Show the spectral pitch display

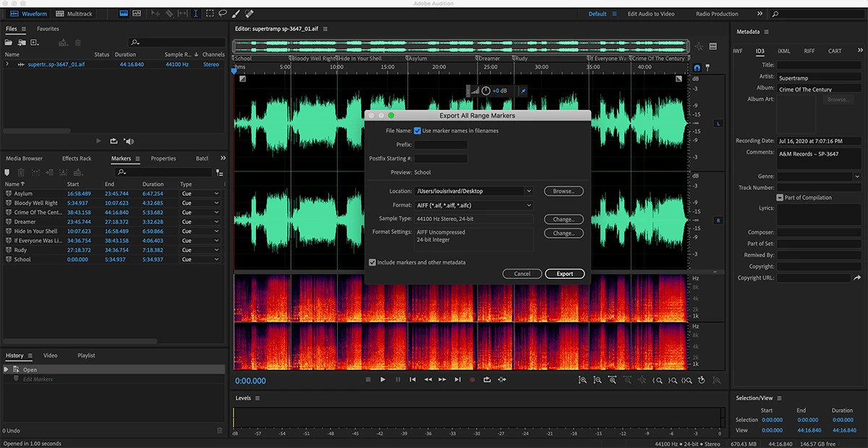coord(137,14)
